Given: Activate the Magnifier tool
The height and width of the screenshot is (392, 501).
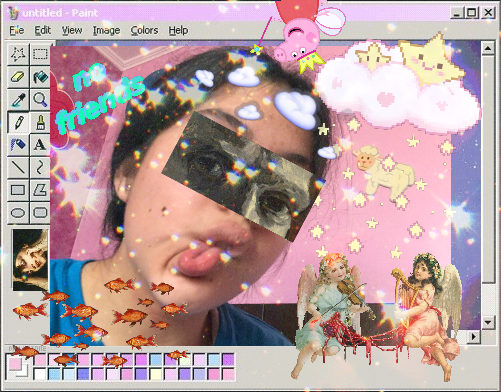Looking at the screenshot, I should (x=40, y=99).
